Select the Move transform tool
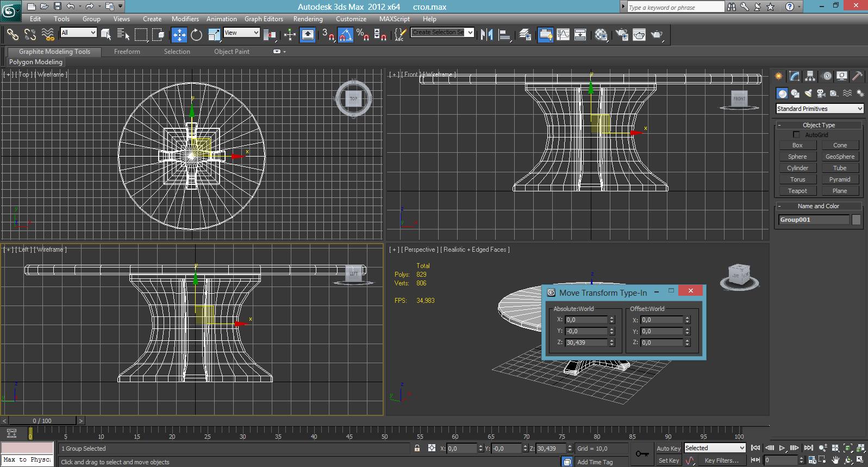Screen dimensions: 868x467 (x=179, y=35)
